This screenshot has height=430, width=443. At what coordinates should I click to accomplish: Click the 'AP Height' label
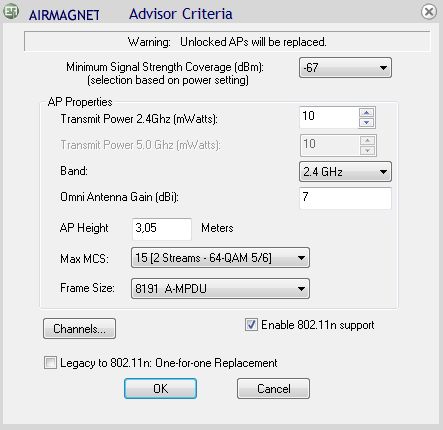pyautogui.click(x=84, y=228)
